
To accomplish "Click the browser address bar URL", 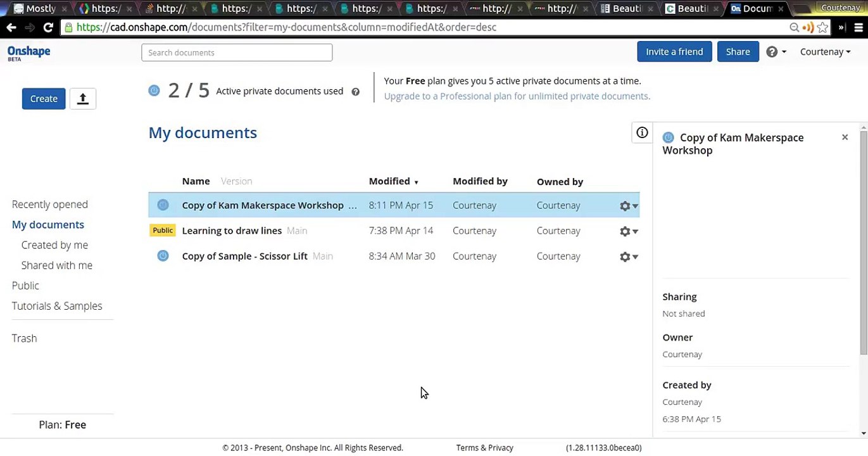I will [x=286, y=27].
